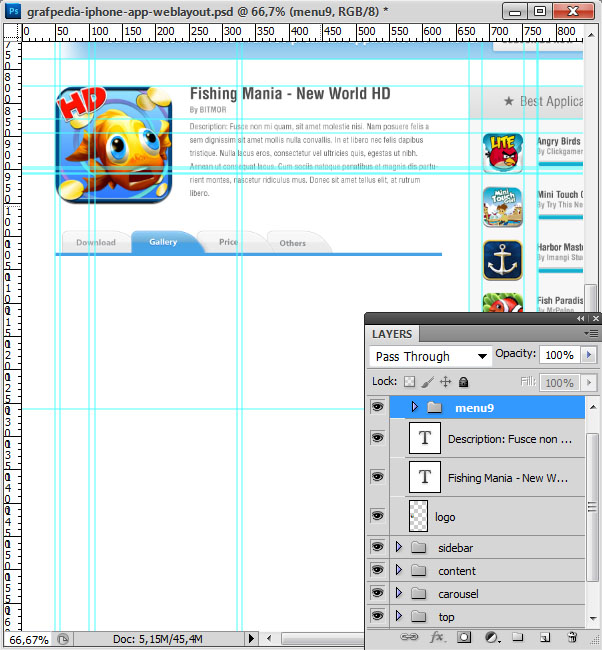Select the Gallery tab in the design
Image resolution: width=602 pixels, height=650 pixels.
(x=163, y=242)
